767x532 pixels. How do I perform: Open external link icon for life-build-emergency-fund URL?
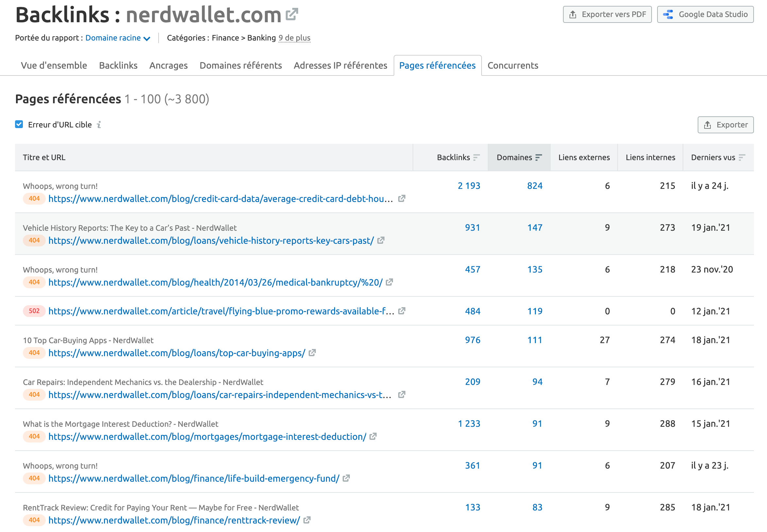tap(346, 478)
